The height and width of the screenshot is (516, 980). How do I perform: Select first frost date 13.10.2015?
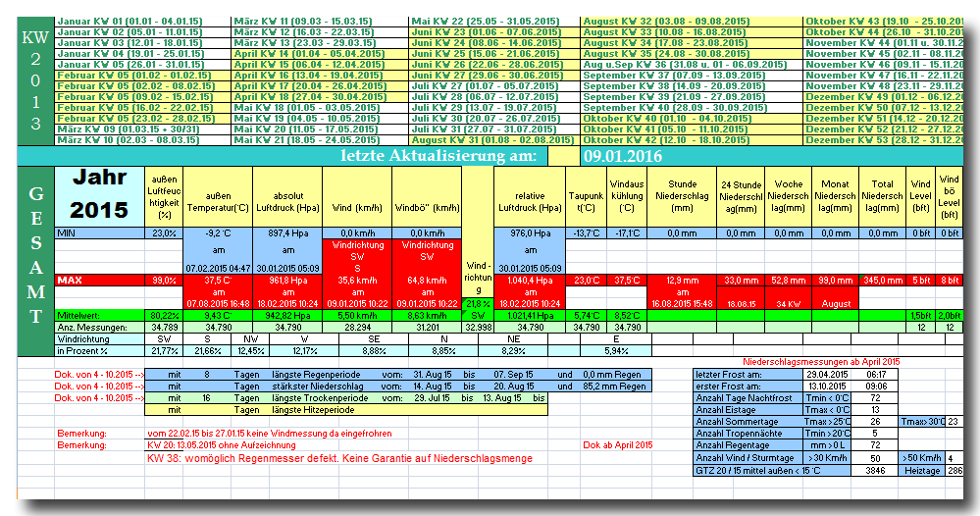click(826, 387)
